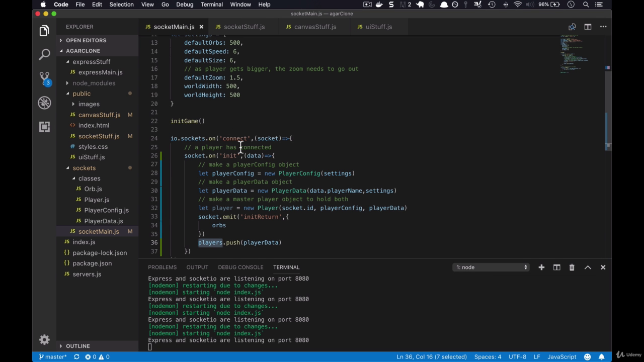
Task: Switch to the uiStuff.js tab
Action: (x=379, y=27)
